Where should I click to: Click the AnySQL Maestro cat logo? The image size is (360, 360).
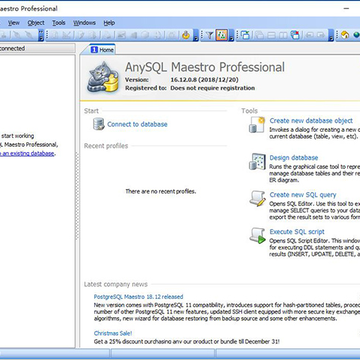click(x=103, y=77)
